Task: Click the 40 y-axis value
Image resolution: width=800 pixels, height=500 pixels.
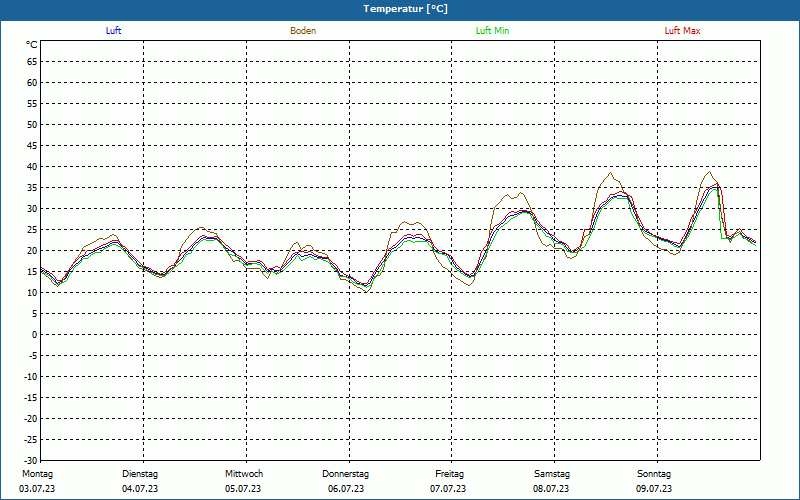Action: click(x=32, y=167)
